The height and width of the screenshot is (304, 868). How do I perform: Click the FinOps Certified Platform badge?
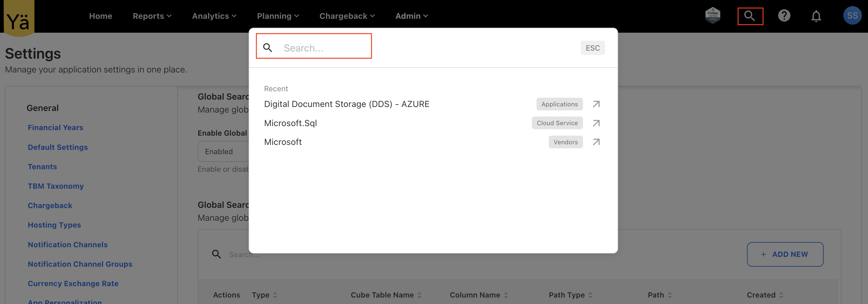pyautogui.click(x=713, y=15)
